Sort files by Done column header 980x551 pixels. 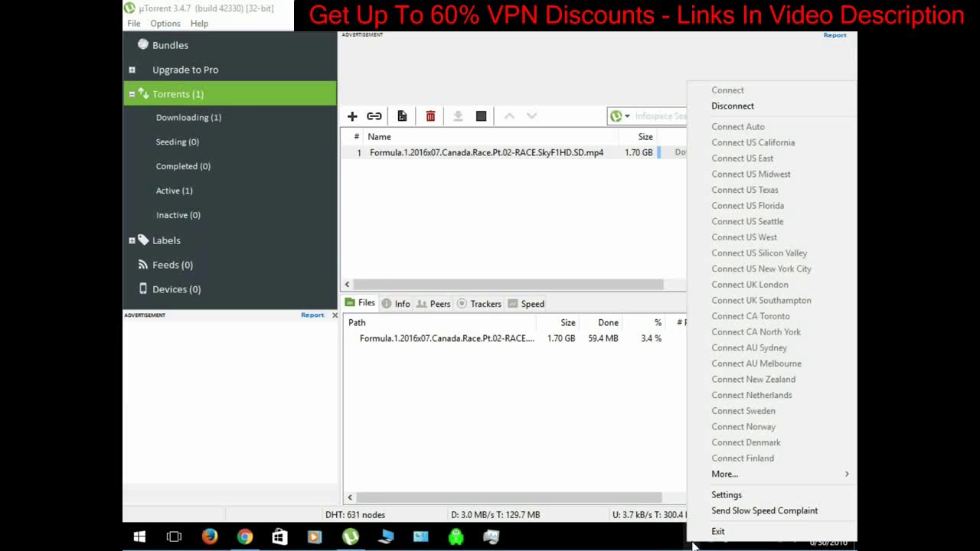pyautogui.click(x=608, y=323)
